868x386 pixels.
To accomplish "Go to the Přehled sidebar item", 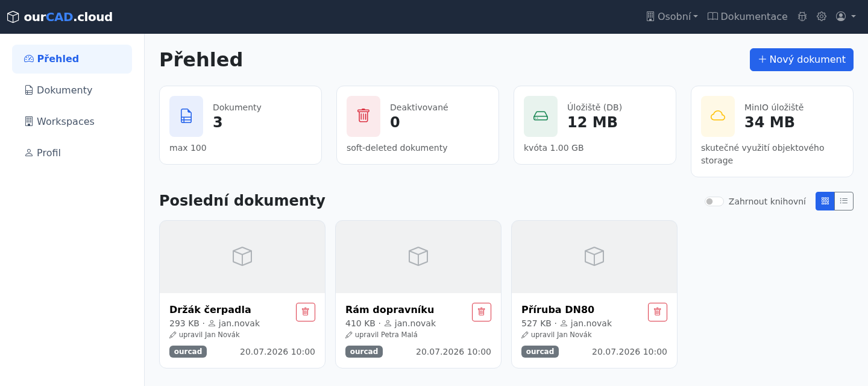I will [72, 59].
